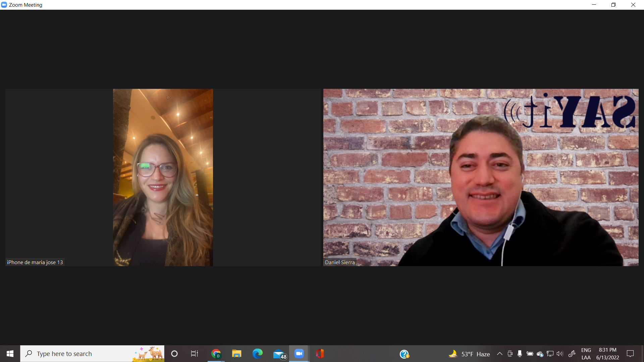Image resolution: width=644 pixels, height=362 pixels.
Task: Click the Meet Now camera tray icon
Action: pyautogui.click(x=510, y=354)
